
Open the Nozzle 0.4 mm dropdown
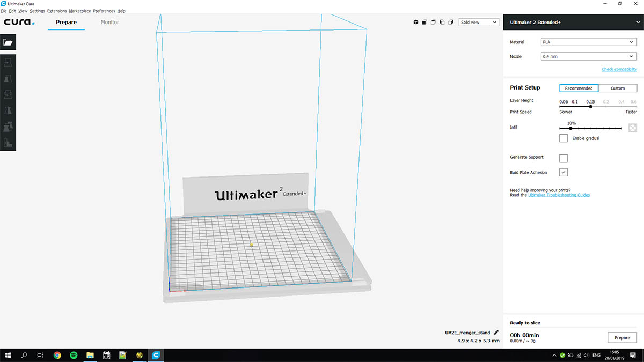589,56
